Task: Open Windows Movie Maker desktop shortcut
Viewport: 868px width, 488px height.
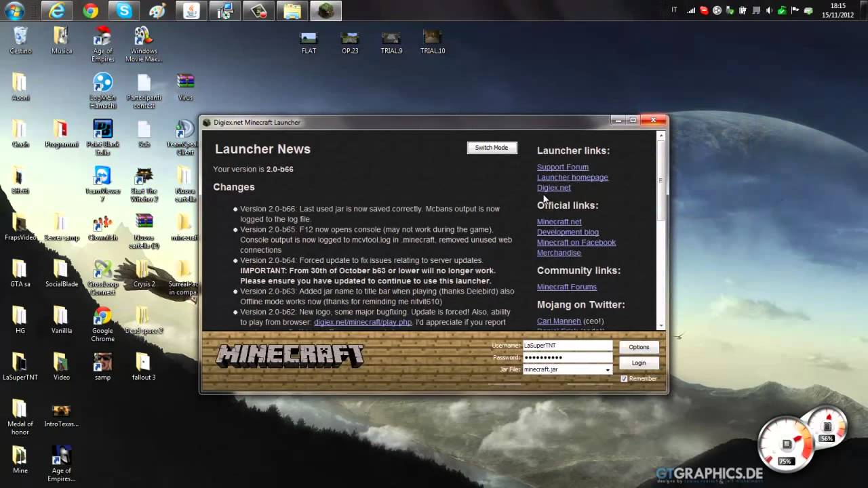Action: point(144,45)
